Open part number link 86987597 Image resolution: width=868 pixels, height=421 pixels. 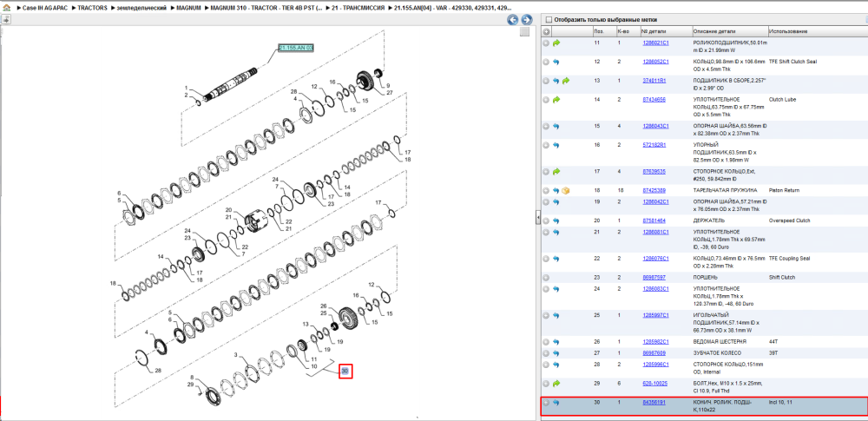(654, 277)
